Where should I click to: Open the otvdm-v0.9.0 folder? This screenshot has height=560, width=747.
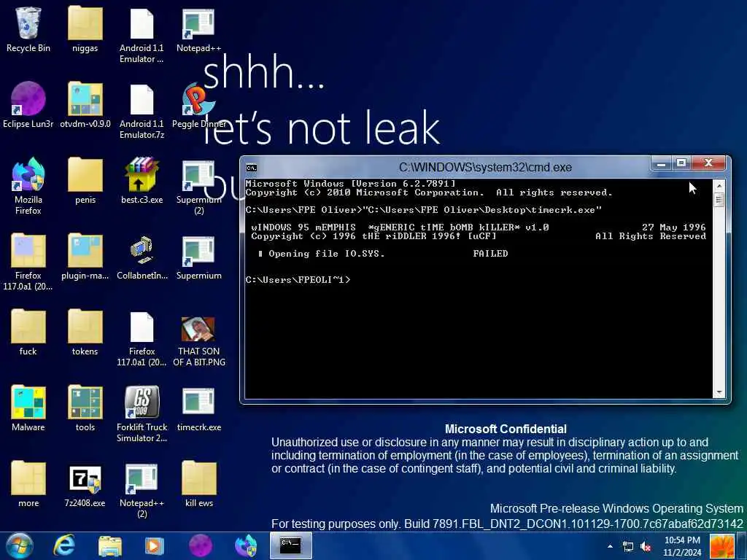(x=85, y=105)
